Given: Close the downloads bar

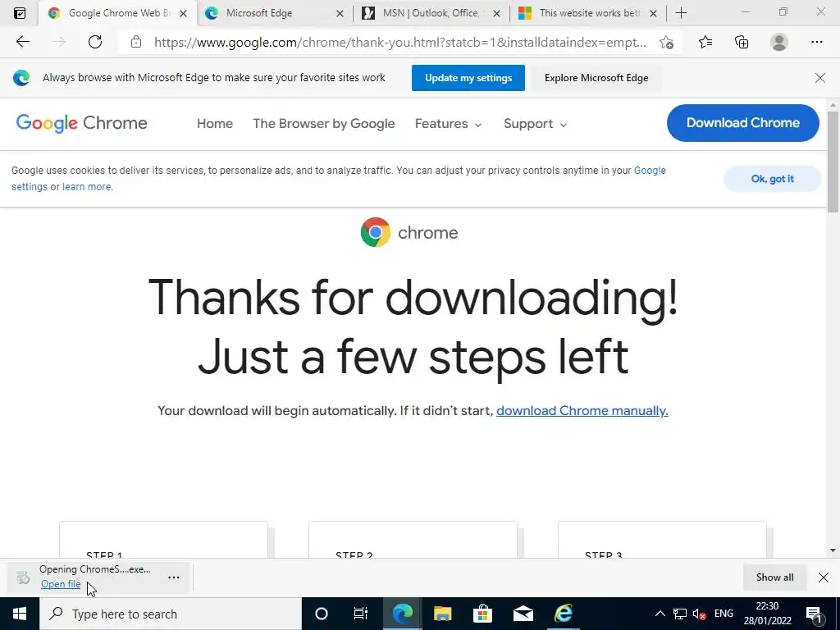Looking at the screenshot, I should point(824,577).
